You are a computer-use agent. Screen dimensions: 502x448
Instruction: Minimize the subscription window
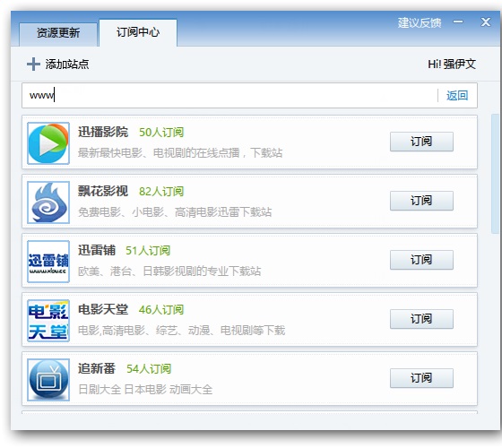[x=458, y=22]
